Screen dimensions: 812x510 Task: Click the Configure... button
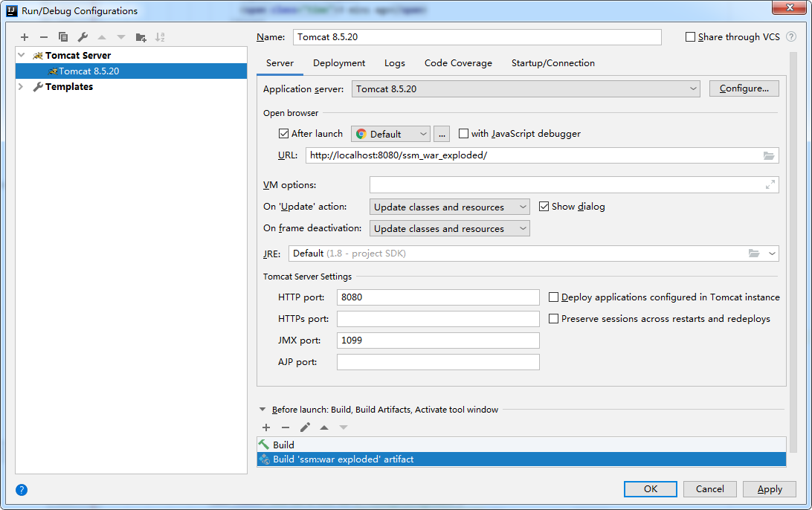click(x=744, y=88)
